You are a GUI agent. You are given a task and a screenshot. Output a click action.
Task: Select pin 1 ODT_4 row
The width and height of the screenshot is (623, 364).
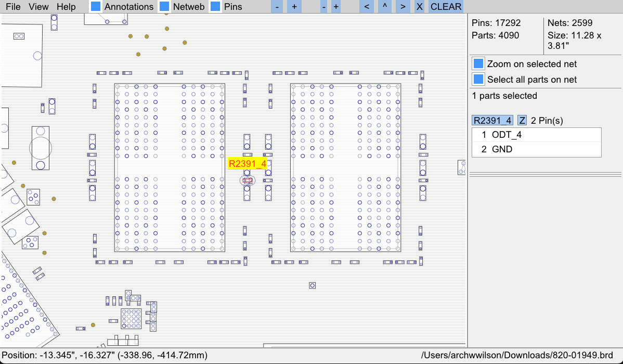coord(536,135)
